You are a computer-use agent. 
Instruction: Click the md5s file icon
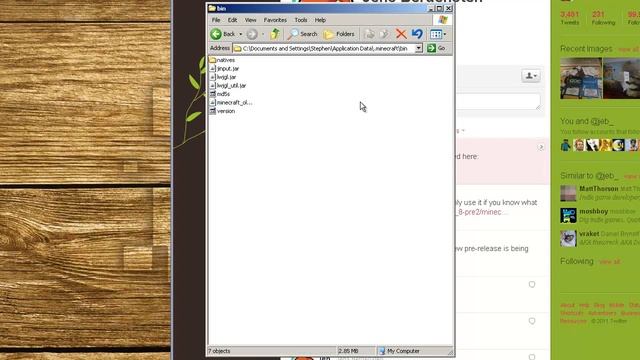click(x=212, y=94)
